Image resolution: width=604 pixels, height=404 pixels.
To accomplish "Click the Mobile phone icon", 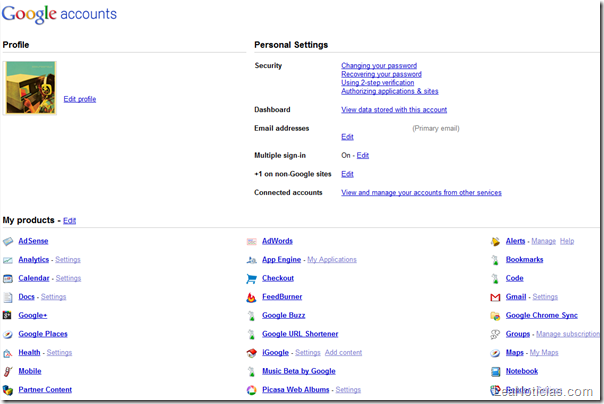I will coord(8,371).
